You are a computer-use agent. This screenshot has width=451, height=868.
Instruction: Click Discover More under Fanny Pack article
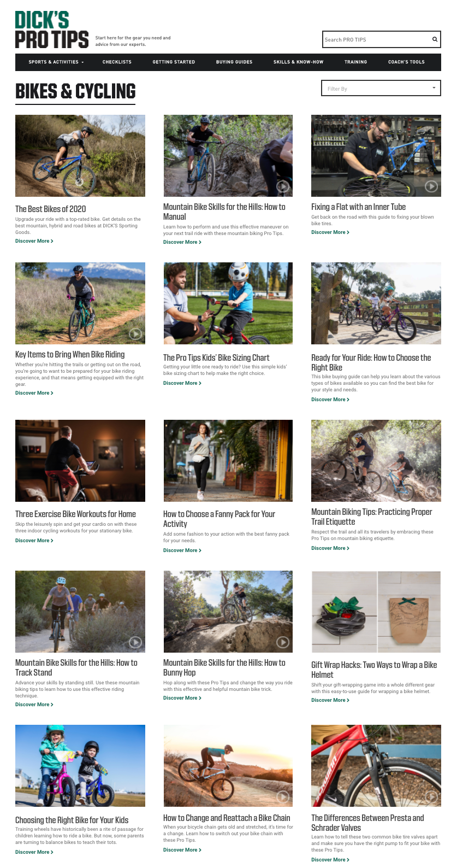point(182,550)
